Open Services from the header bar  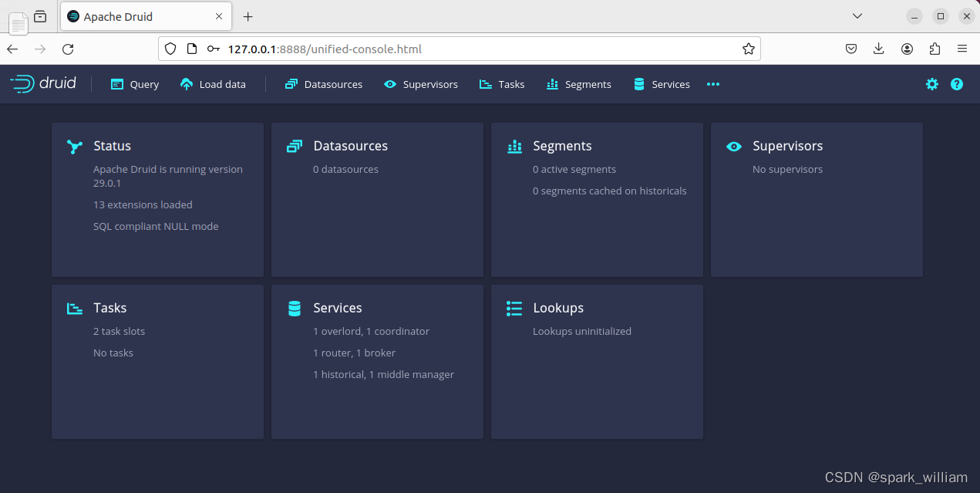[x=662, y=84]
